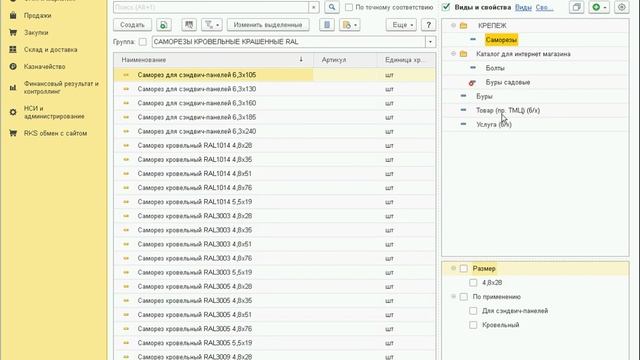640x360 pixels.
Task: Open Продажи section in sidebar
Action: (38, 16)
